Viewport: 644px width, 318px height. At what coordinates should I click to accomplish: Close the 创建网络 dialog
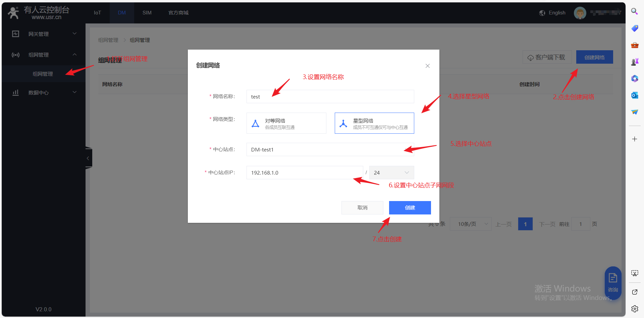(427, 66)
